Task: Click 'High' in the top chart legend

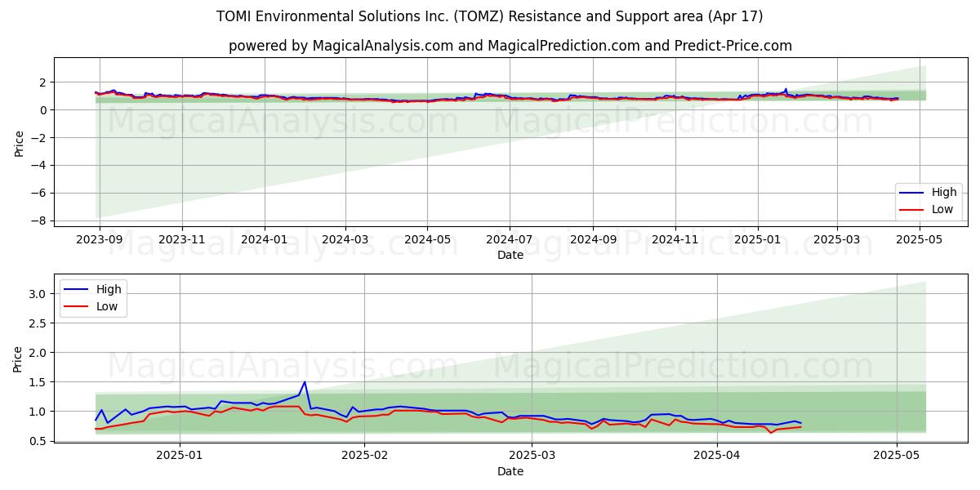Action: click(944, 193)
